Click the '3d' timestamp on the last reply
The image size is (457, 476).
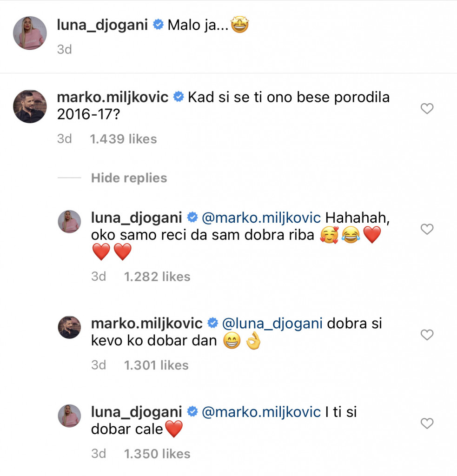coord(98,454)
